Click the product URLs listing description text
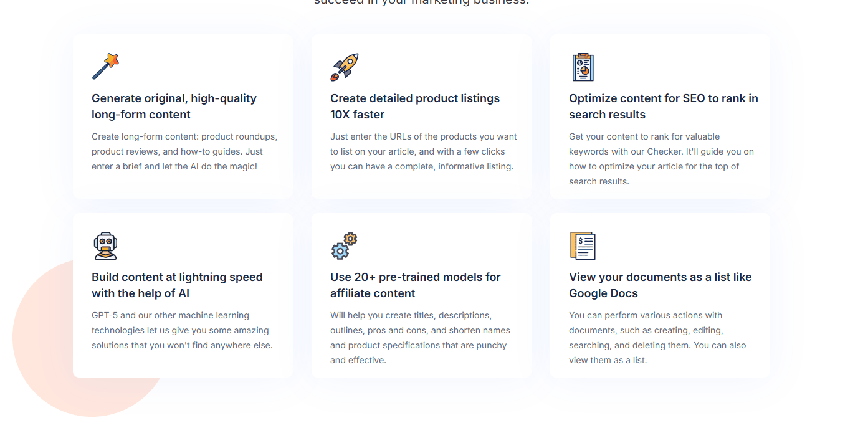The height and width of the screenshot is (428, 868). coord(423,151)
